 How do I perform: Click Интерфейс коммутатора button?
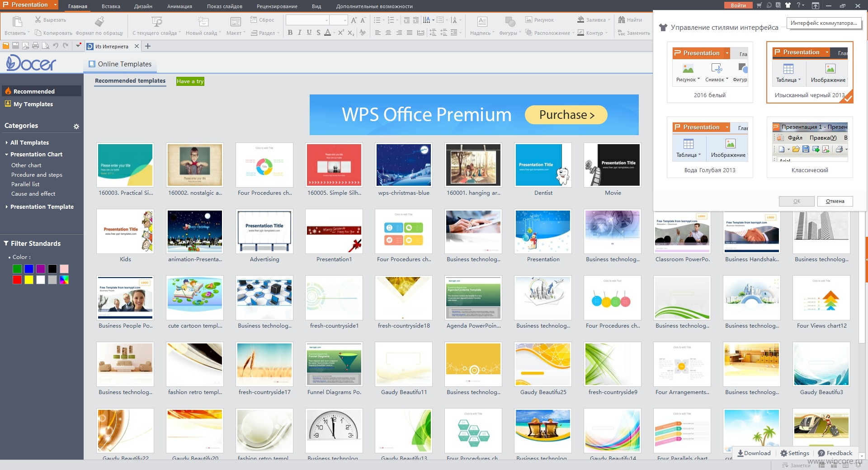pyautogui.click(x=824, y=23)
